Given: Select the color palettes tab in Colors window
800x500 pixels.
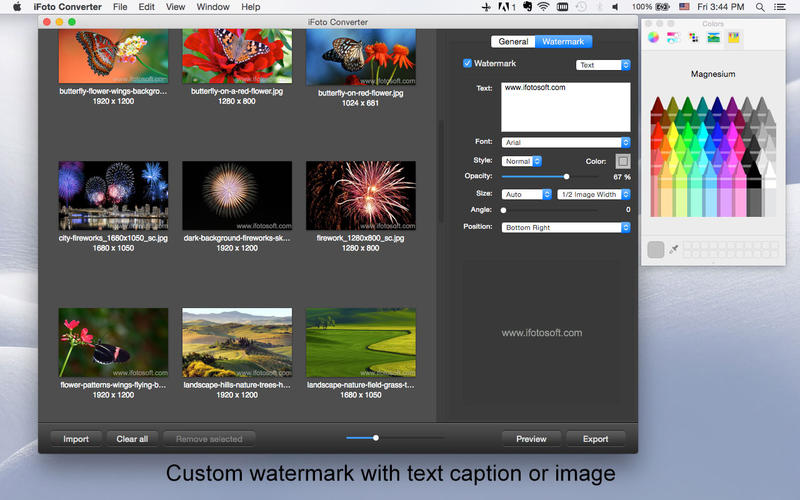Looking at the screenshot, I should pyautogui.click(x=693, y=37).
